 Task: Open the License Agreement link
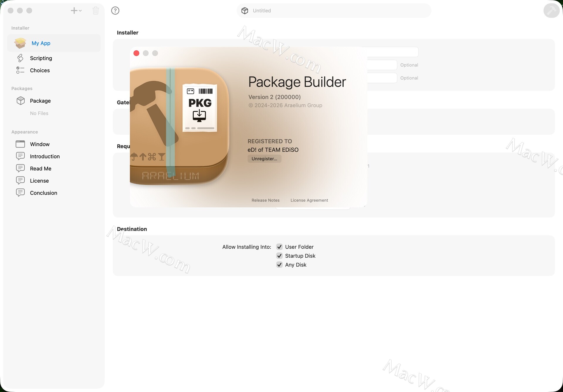[x=309, y=200]
